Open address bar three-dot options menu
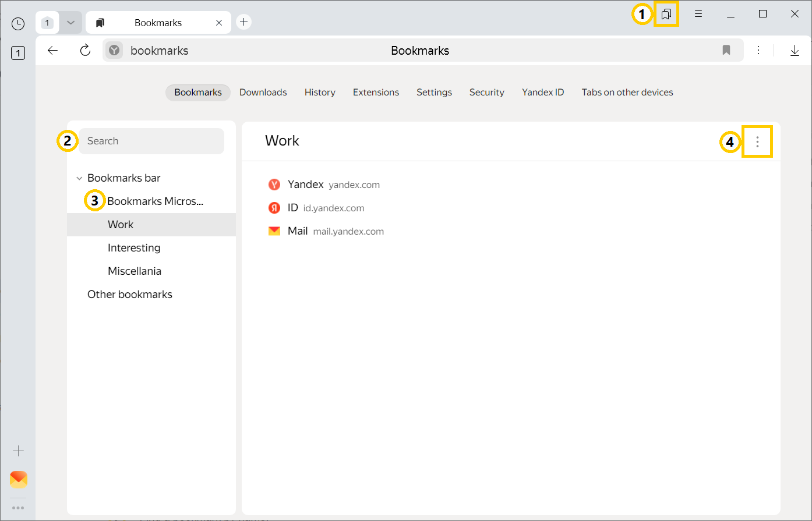 (758, 51)
